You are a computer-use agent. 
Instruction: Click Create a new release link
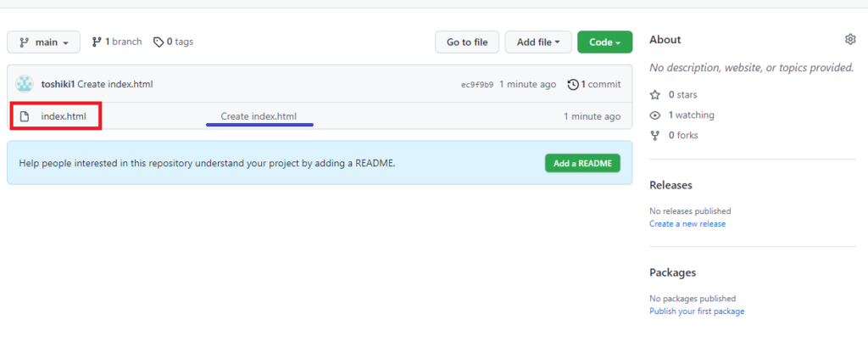tap(687, 224)
